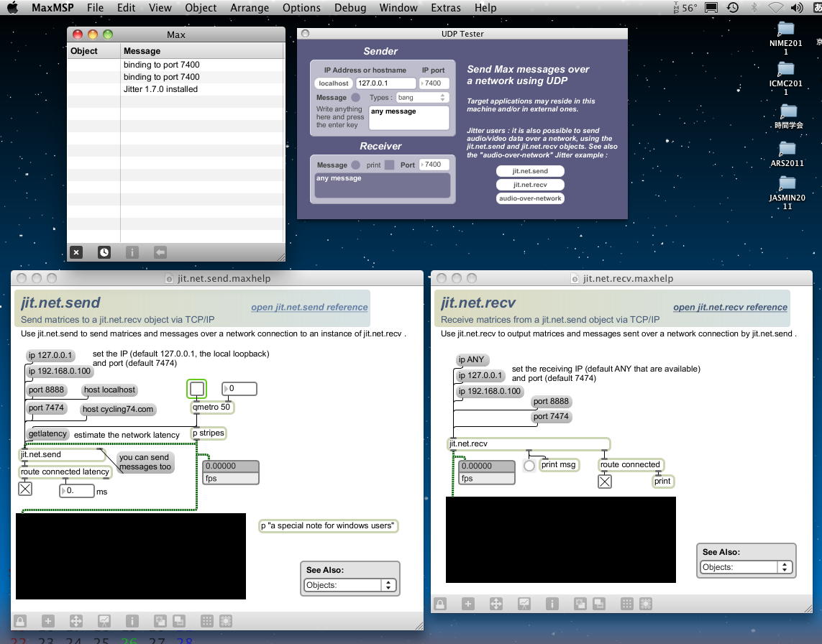Click open jit.net.send reference link

(309, 307)
